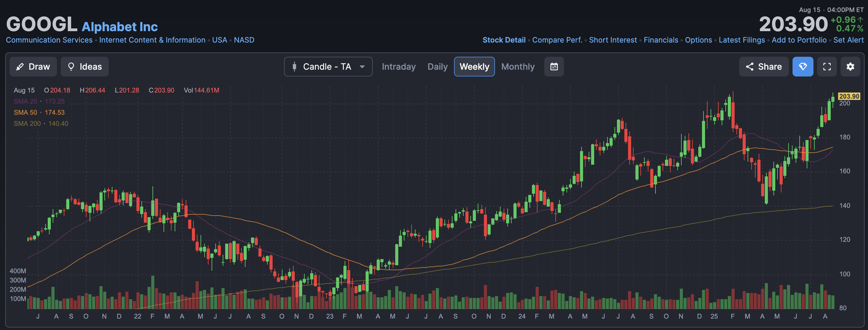Viewport: 868px width, 330px height.
Task: Switch to Monthly timeframe
Action: tap(517, 67)
